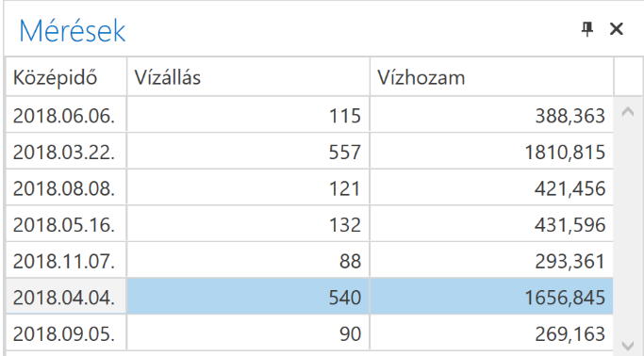Pin the Mérések panel
This screenshot has width=644, height=356.
[x=587, y=29]
